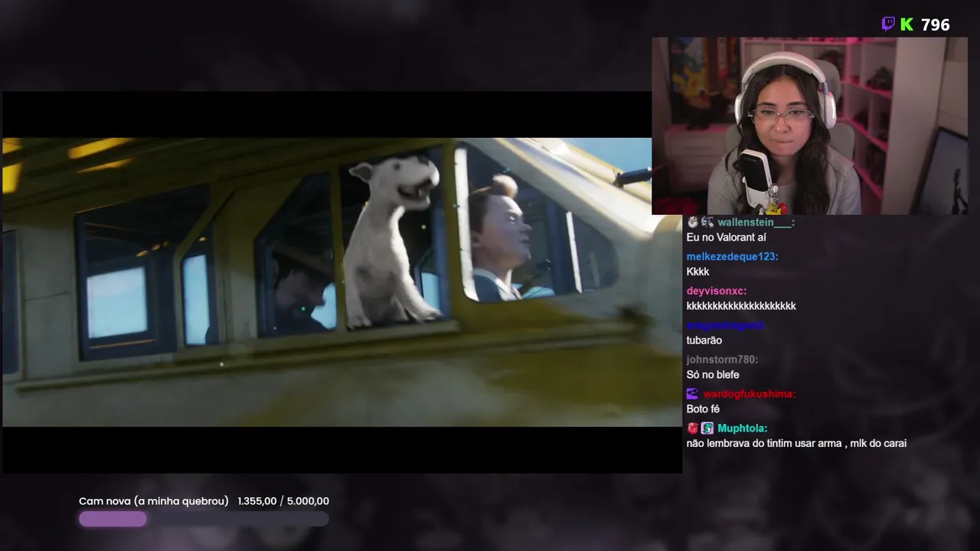The height and width of the screenshot is (551, 980).
Task: Click the green badge beside Muphtola
Action: (707, 429)
